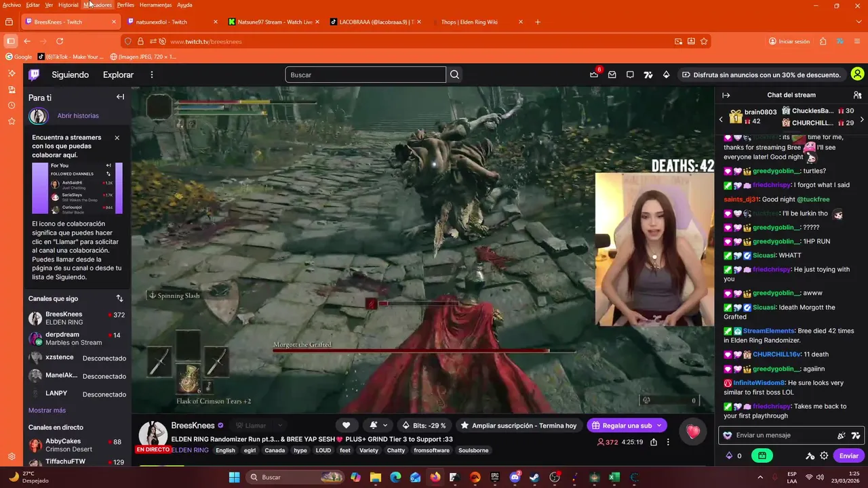Image resolution: width=868 pixels, height=488 pixels.
Task: Search using the magnifier button in Twitch
Action: (x=455, y=75)
